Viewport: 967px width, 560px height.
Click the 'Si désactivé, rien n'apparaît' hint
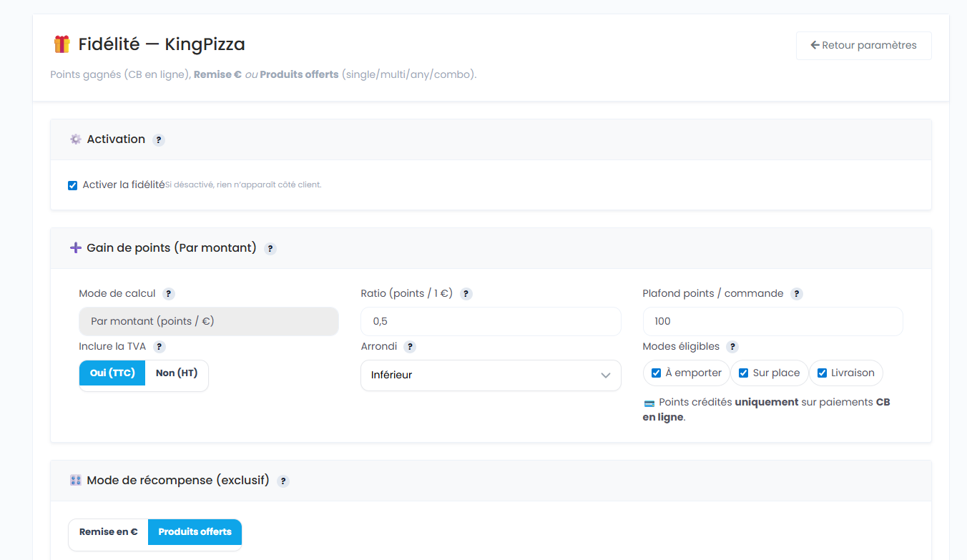pos(243,185)
